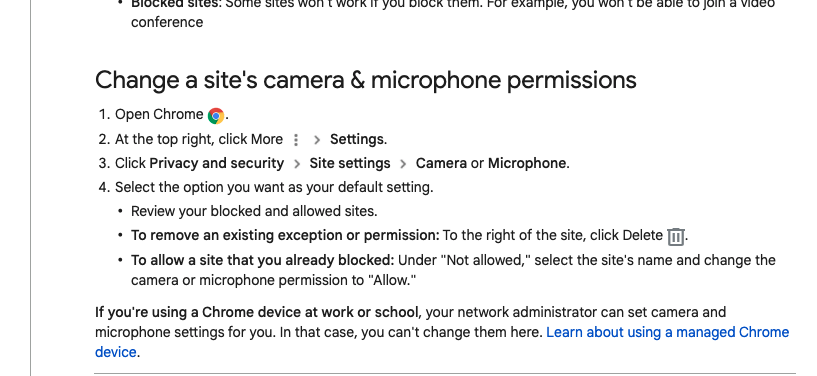Click 'Select the option you want' step

tap(274, 187)
